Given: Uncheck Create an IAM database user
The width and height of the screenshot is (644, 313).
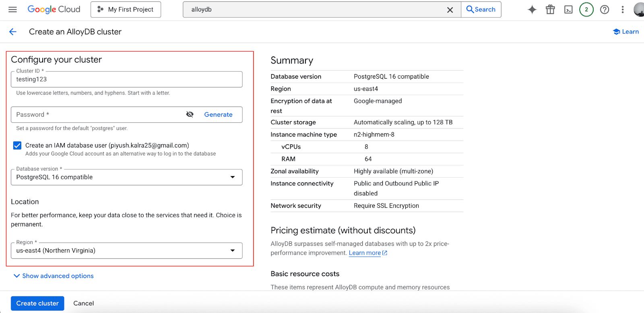Looking at the screenshot, I should (x=17, y=145).
